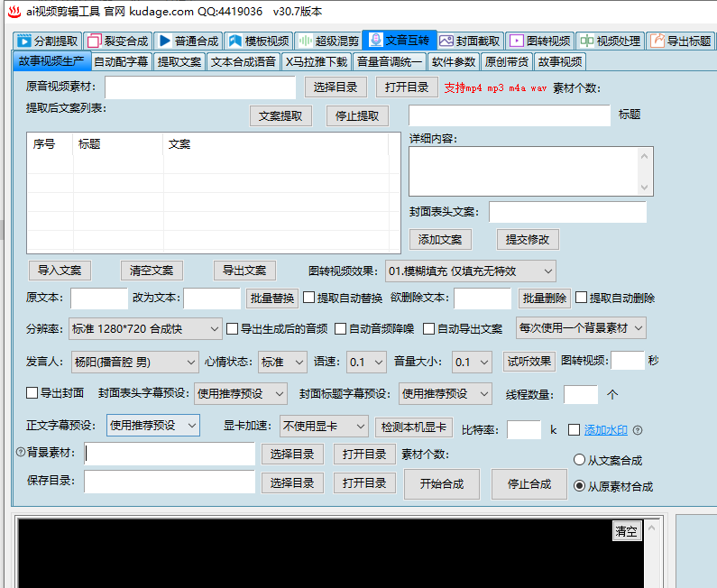Image resolution: width=717 pixels, height=588 pixels.
Task: Open the 音量大小 volume dropdown
Action: pyautogui.click(x=472, y=363)
